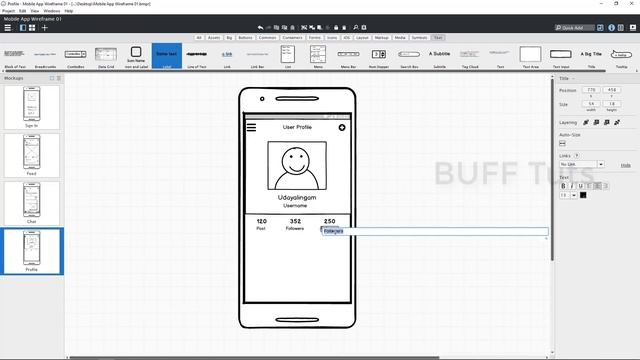This screenshot has width=640, height=360.
Task: Click the canvas vertical scrollbar
Action: coord(552,169)
